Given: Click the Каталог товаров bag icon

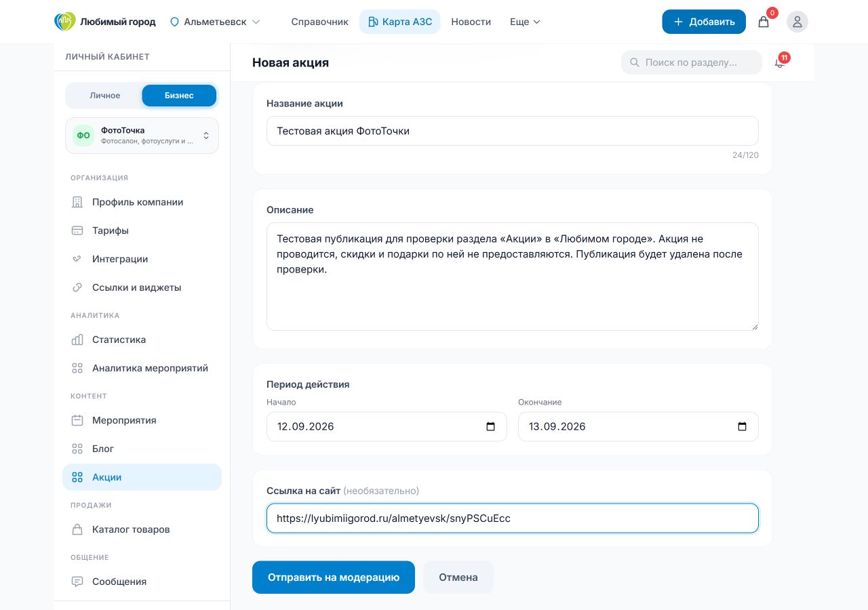Looking at the screenshot, I should coord(77,529).
